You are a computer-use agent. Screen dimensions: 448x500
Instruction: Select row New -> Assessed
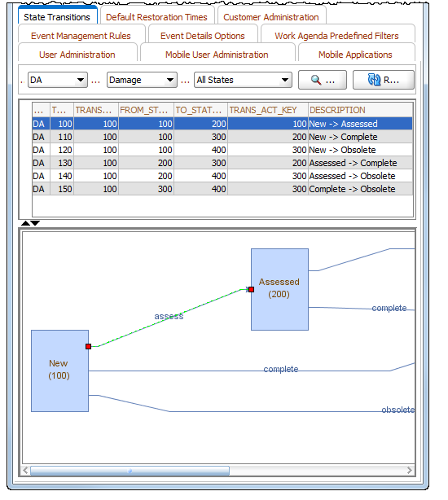(222, 124)
